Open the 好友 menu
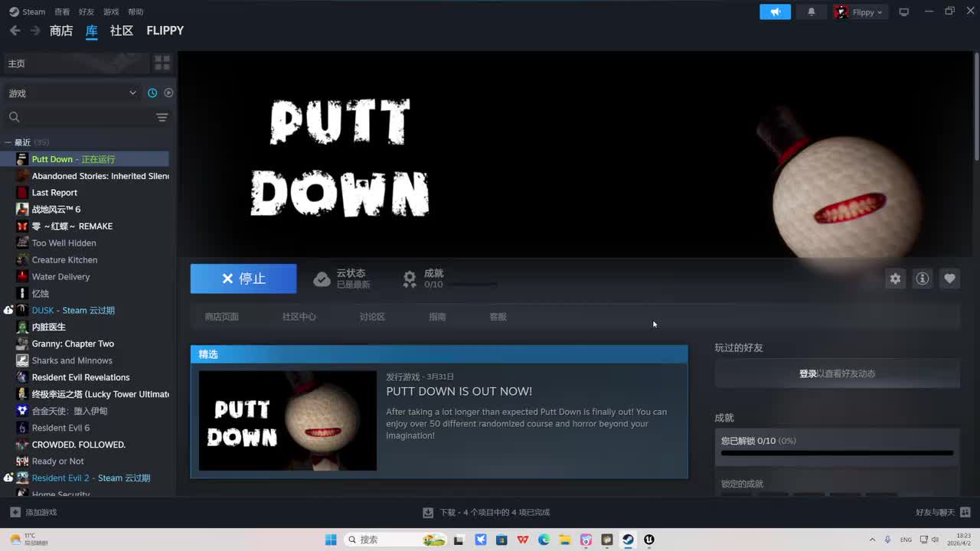 (87, 11)
